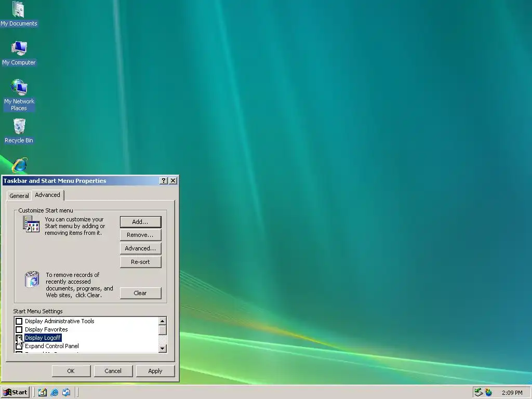The height and width of the screenshot is (399, 532).
Task: Click the Start button
Action: click(x=15, y=392)
